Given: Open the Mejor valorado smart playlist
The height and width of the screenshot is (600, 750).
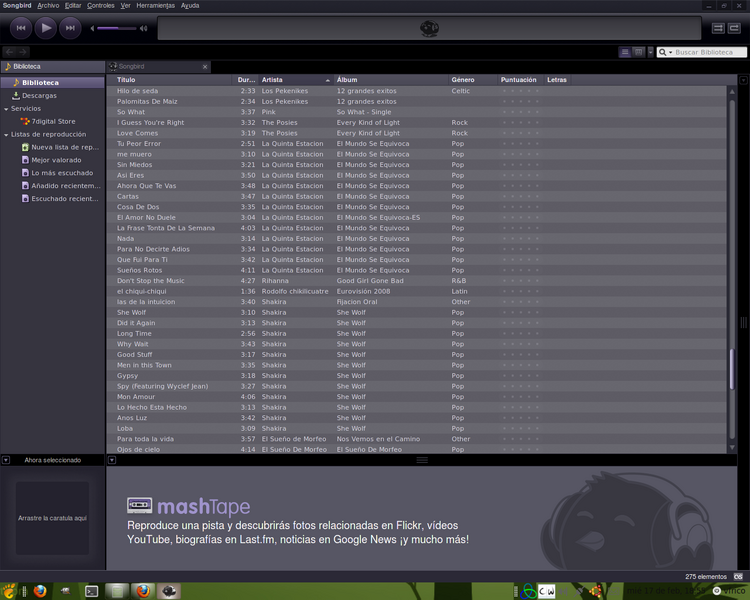Looking at the screenshot, I should pyautogui.click(x=56, y=160).
